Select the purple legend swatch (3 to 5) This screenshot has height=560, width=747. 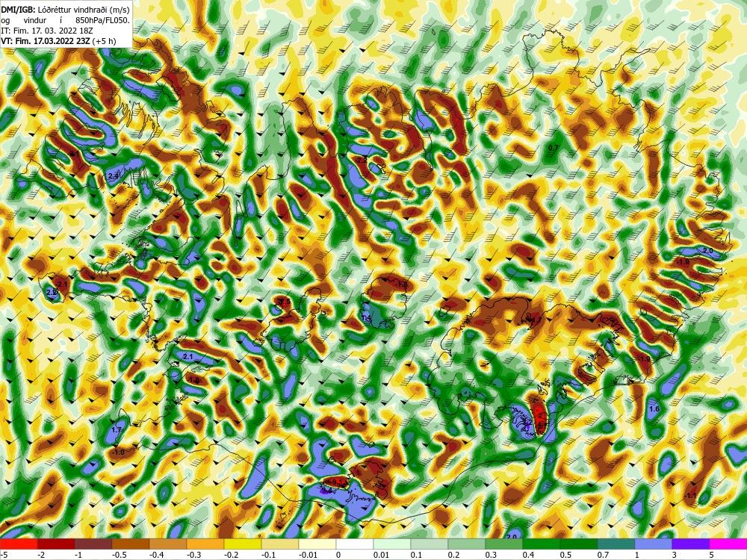pyautogui.click(x=691, y=544)
